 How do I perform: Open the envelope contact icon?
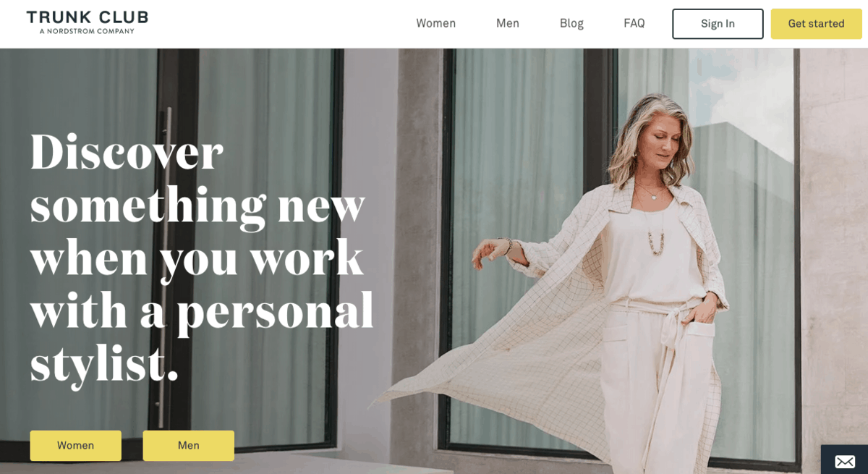(845, 461)
